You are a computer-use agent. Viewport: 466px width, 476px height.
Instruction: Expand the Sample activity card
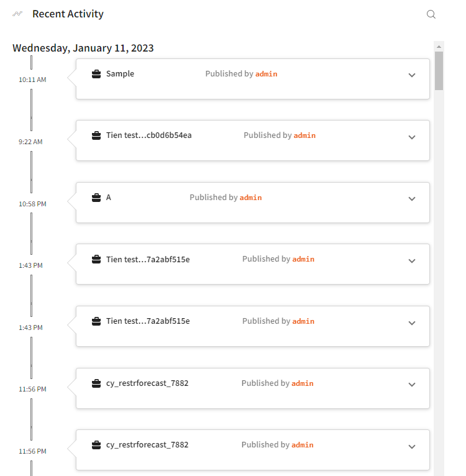point(411,75)
